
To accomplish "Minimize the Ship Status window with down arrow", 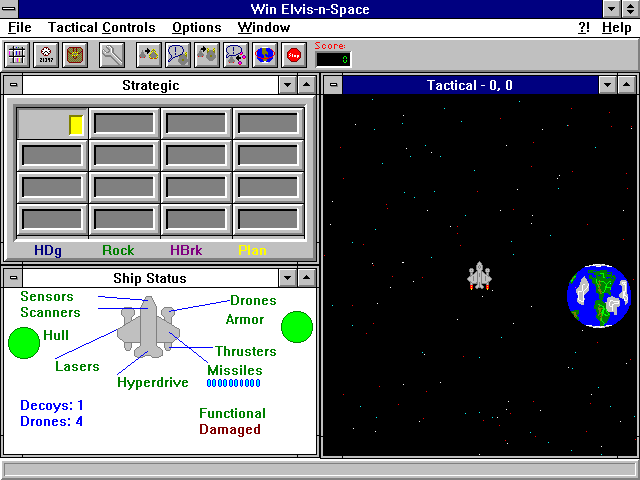I will click(287, 278).
